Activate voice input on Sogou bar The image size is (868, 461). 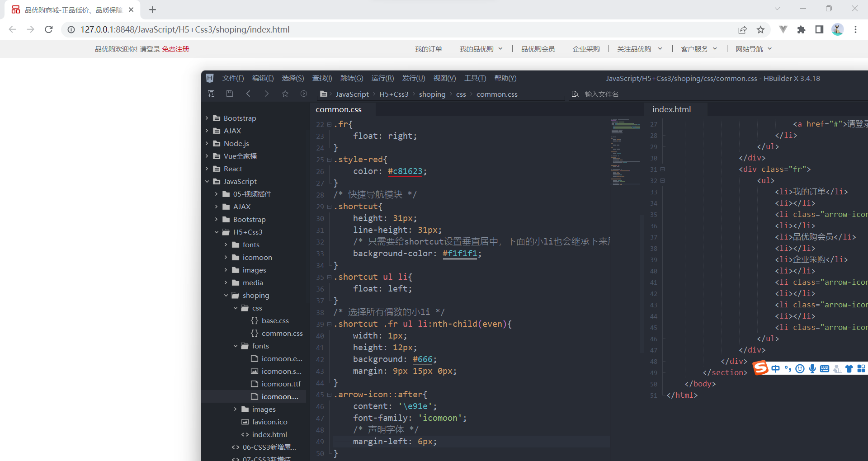(812, 368)
